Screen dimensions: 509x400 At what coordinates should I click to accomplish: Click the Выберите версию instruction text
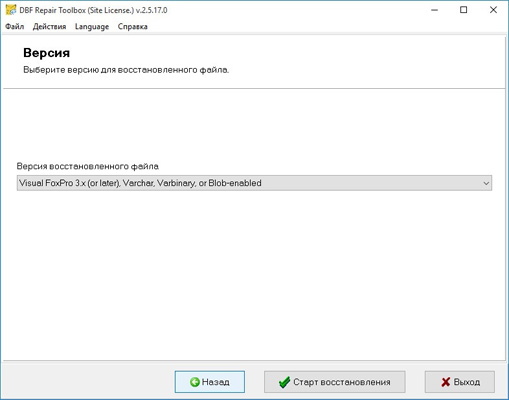(126, 70)
